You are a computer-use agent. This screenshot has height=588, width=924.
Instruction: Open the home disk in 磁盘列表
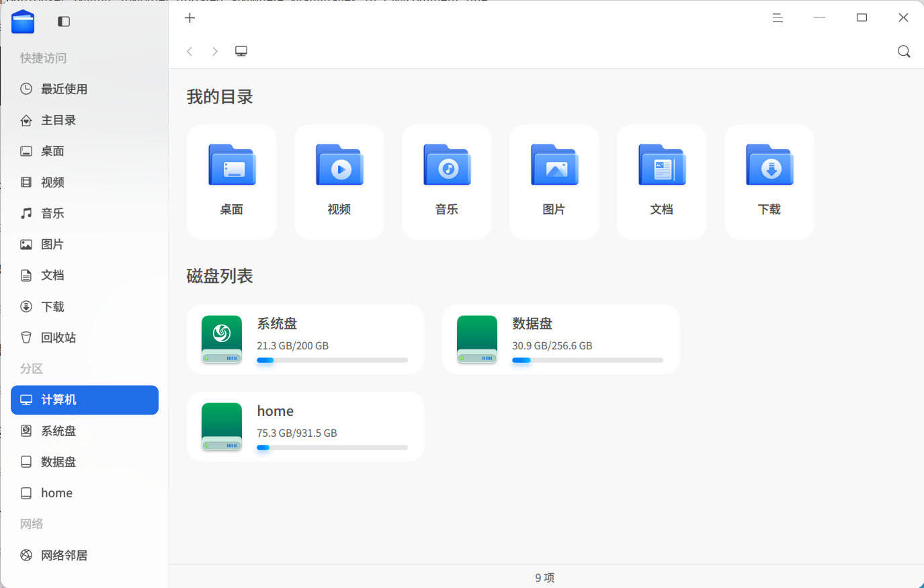[306, 427]
